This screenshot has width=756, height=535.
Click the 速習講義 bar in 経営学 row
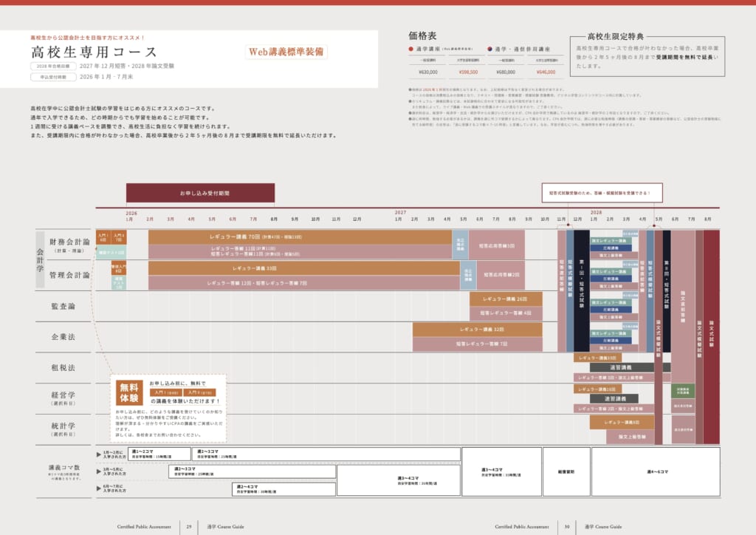[x=614, y=398]
